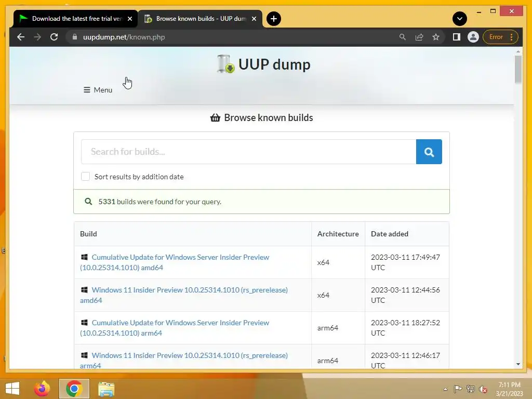Select the Browse known builds tab
532x399 pixels.
click(200, 19)
